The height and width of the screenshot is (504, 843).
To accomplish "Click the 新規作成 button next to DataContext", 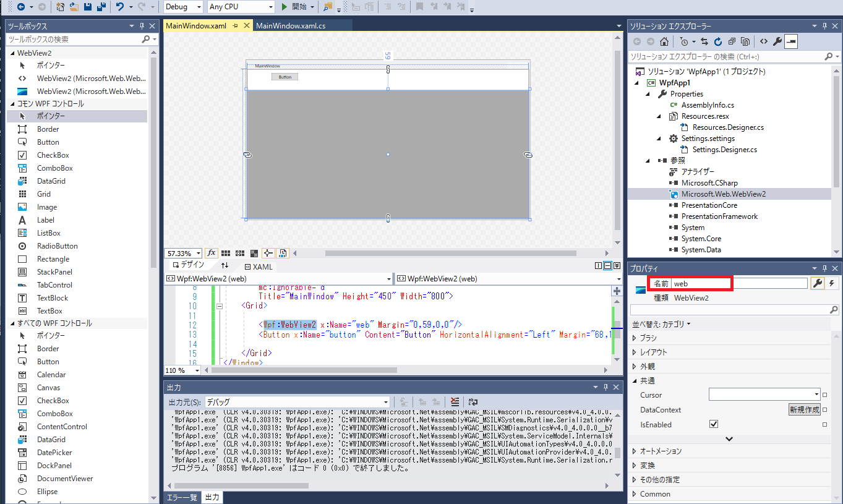I will click(804, 409).
